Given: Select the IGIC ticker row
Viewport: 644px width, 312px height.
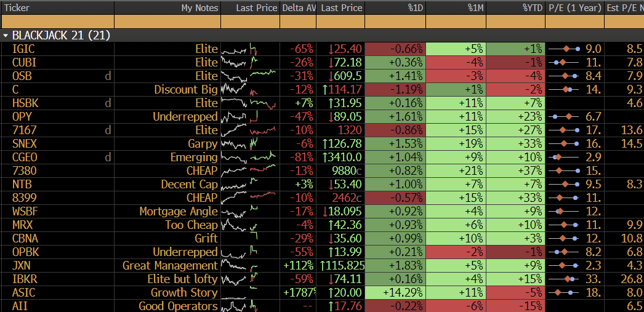Looking at the screenshot, I should click(x=23, y=49).
